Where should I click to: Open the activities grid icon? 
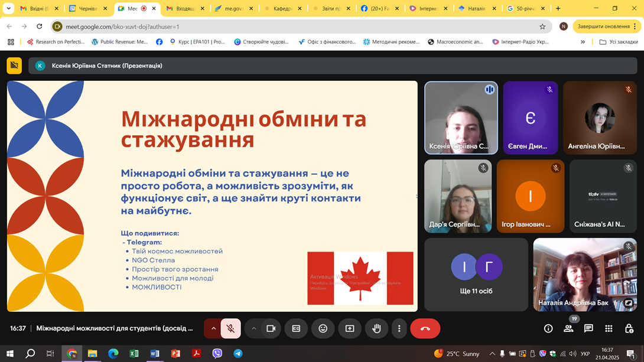pyautogui.click(x=609, y=329)
